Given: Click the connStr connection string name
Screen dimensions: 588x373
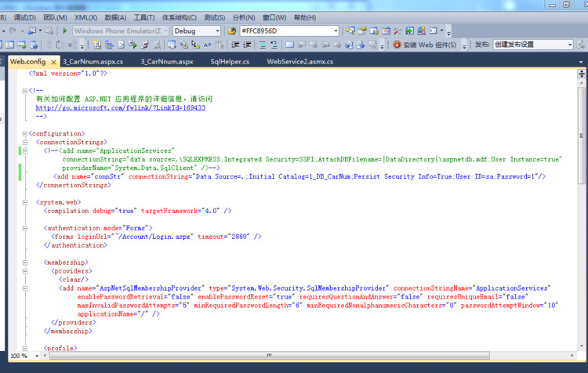Looking at the screenshot, I should [x=107, y=176].
